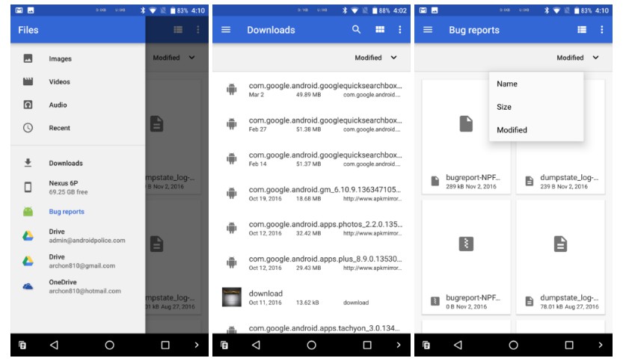Click the Nexus 6P phone icon
The image size is (629, 364).
pyautogui.click(x=28, y=187)
